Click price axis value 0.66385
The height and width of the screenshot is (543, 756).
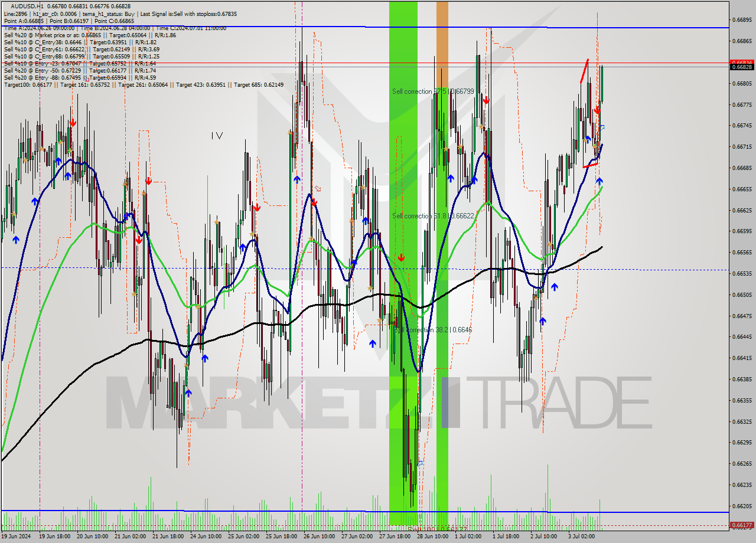(x=742, y=380)
